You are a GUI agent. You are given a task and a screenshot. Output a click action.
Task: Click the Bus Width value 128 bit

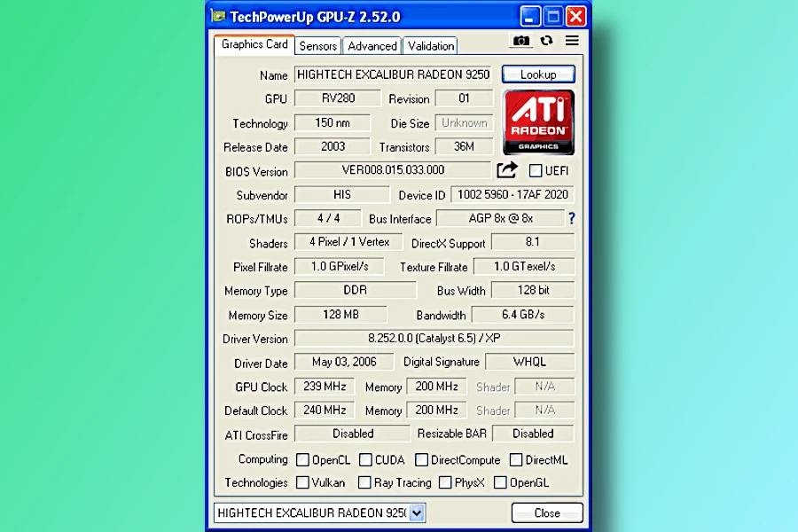tap(533, 290)
